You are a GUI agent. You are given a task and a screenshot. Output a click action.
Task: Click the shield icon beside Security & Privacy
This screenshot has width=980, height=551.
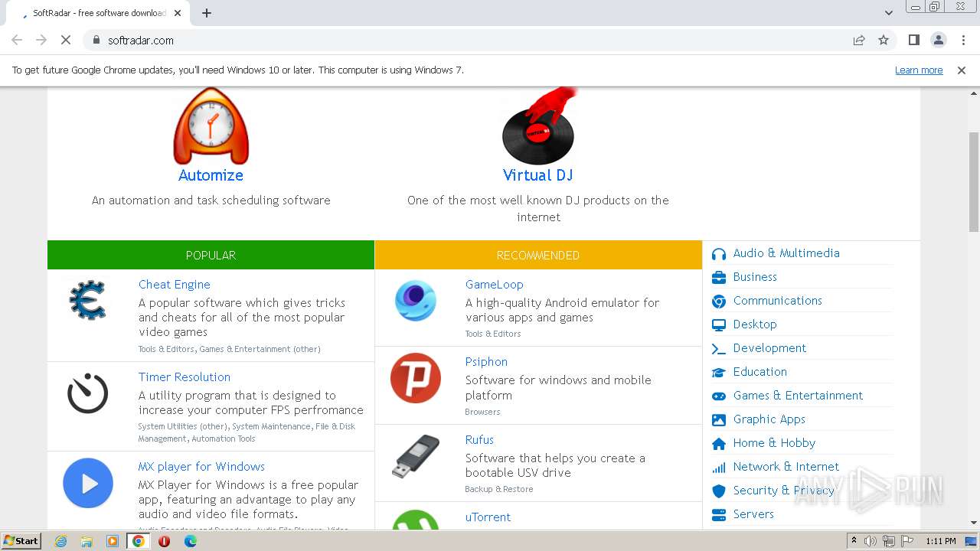719,491
